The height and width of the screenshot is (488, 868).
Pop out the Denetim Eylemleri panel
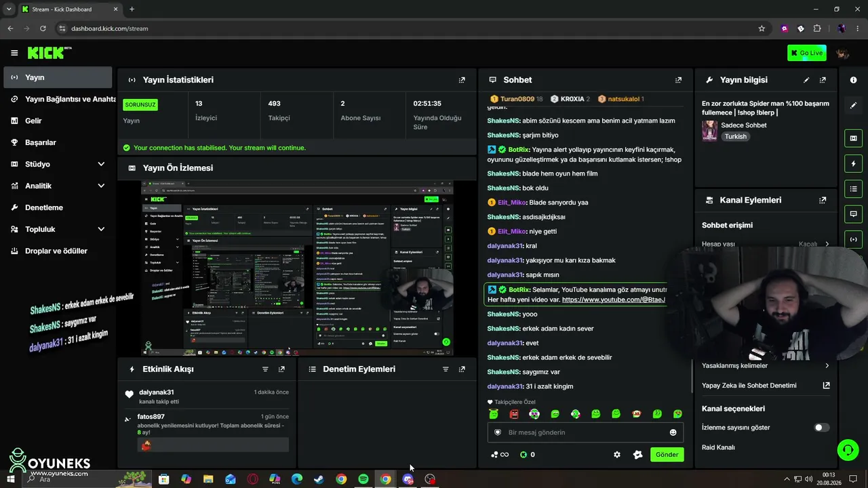pyautogui.click(x=462, y=369)
